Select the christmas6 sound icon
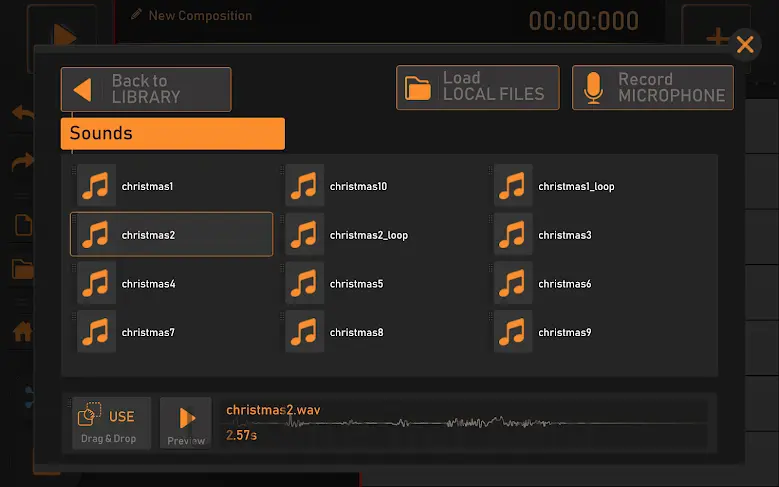779x487 pixels. point(513,284)
